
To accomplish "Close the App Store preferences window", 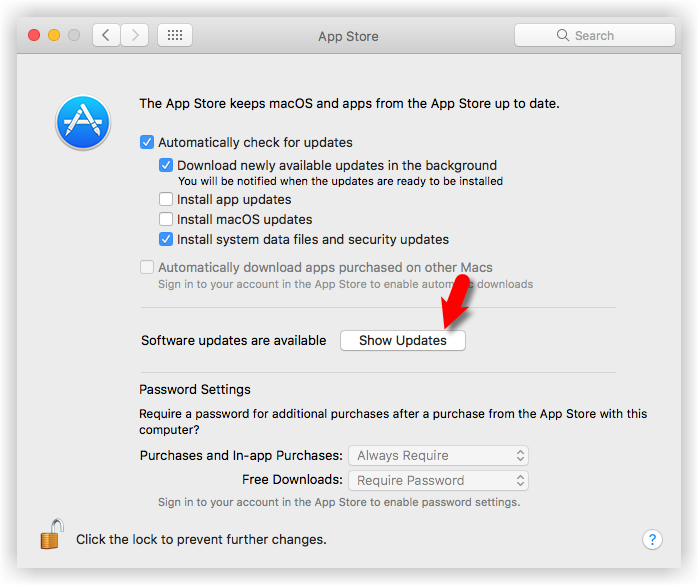I will point(34,35).
